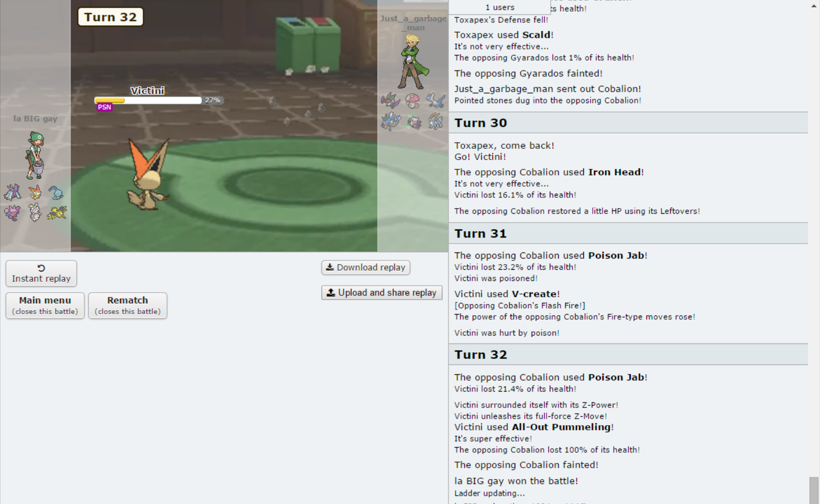Click opponent's Gyarados team icon
The height and width of the screenshot is (504, 820).
(391, 122)
